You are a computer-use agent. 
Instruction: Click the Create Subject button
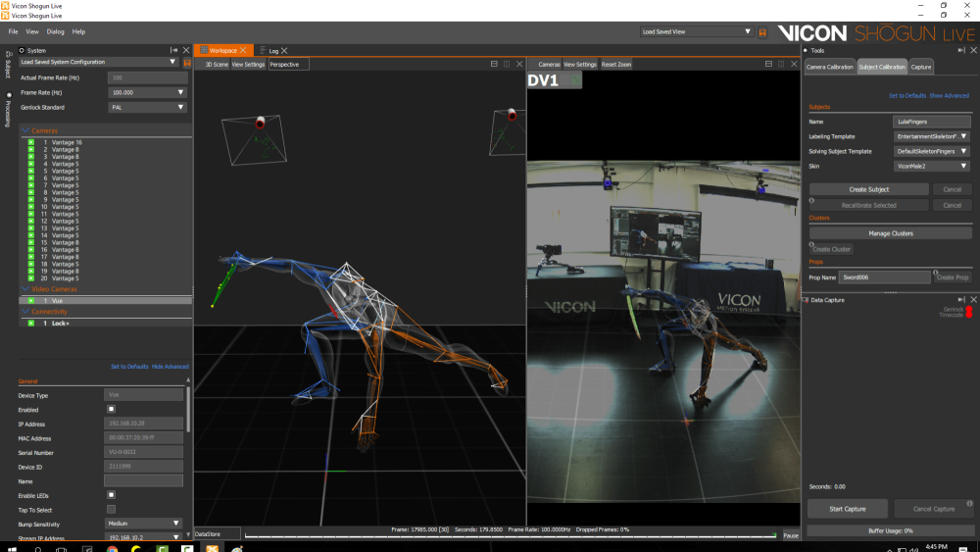(x=868, y=189)
